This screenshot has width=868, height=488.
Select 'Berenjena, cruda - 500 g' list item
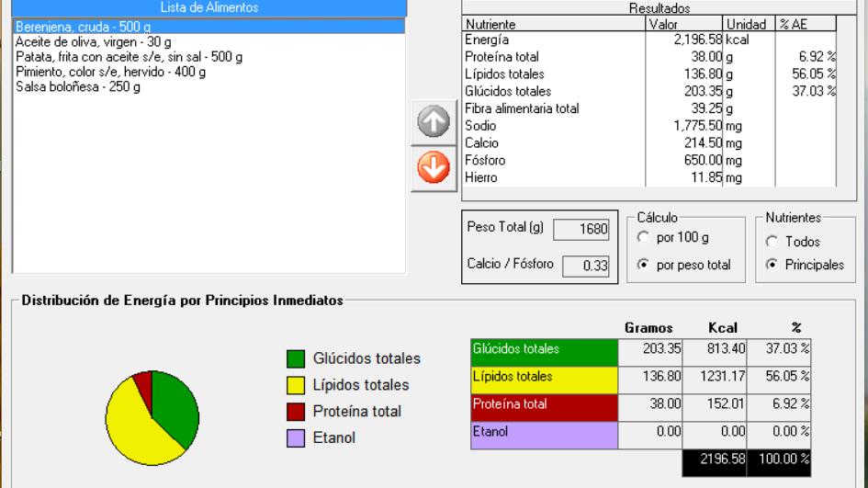click(x=83, y=28)
